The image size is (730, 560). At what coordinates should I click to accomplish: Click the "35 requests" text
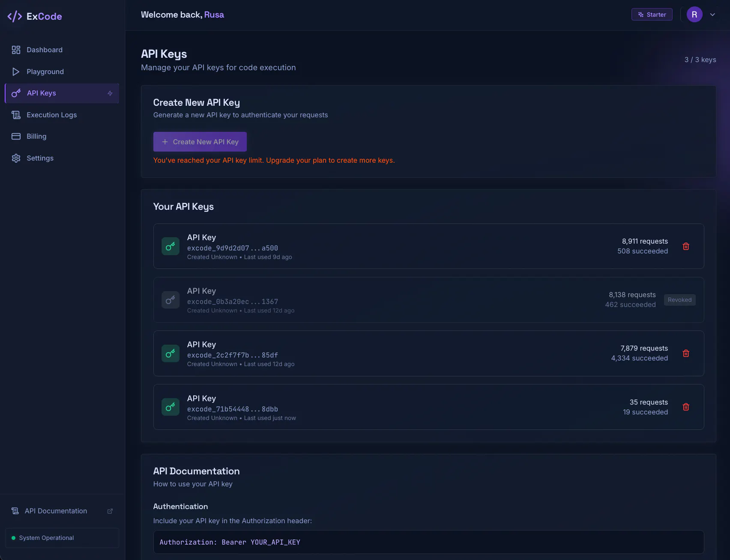point(649,402)
